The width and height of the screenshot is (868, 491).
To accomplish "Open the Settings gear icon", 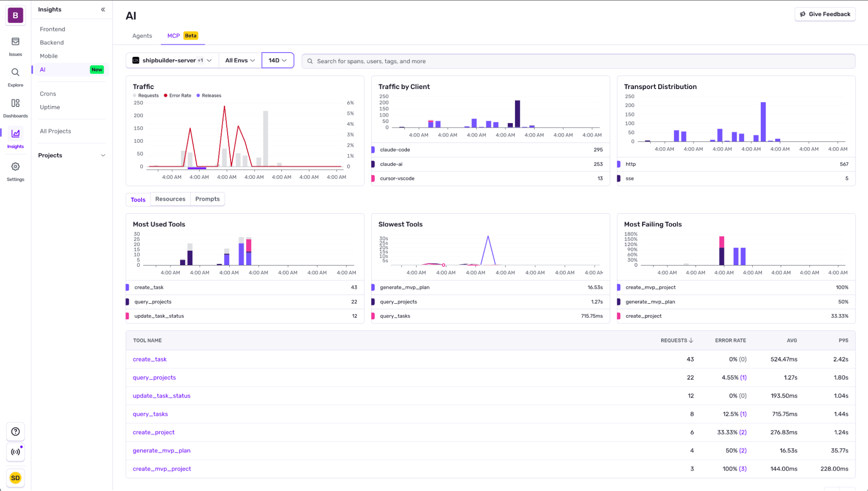I will pos(15,167).
